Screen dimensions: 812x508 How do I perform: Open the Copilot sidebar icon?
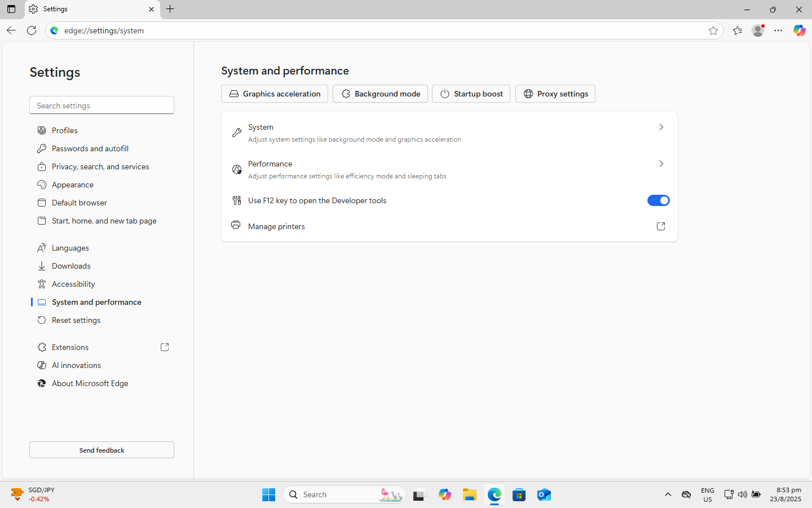click(x=799, y=30)
